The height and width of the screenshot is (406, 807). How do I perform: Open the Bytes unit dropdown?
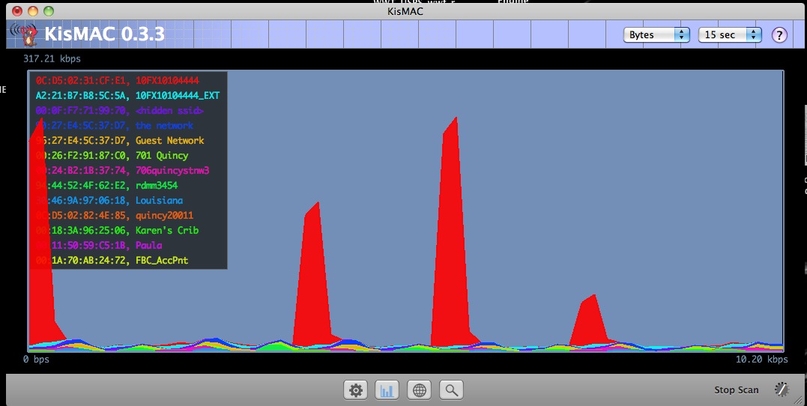(656, 35)
